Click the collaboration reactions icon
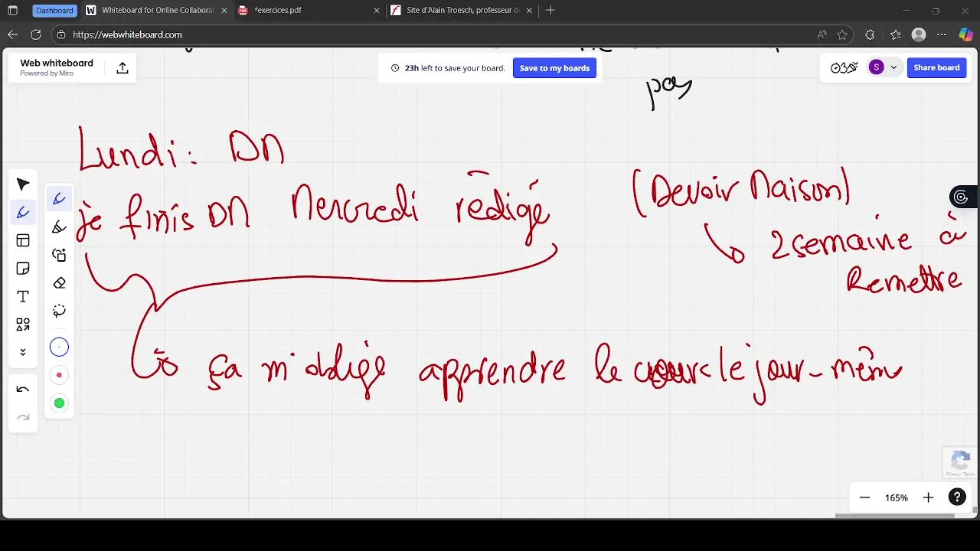The image size is (980, 551). 844,67
